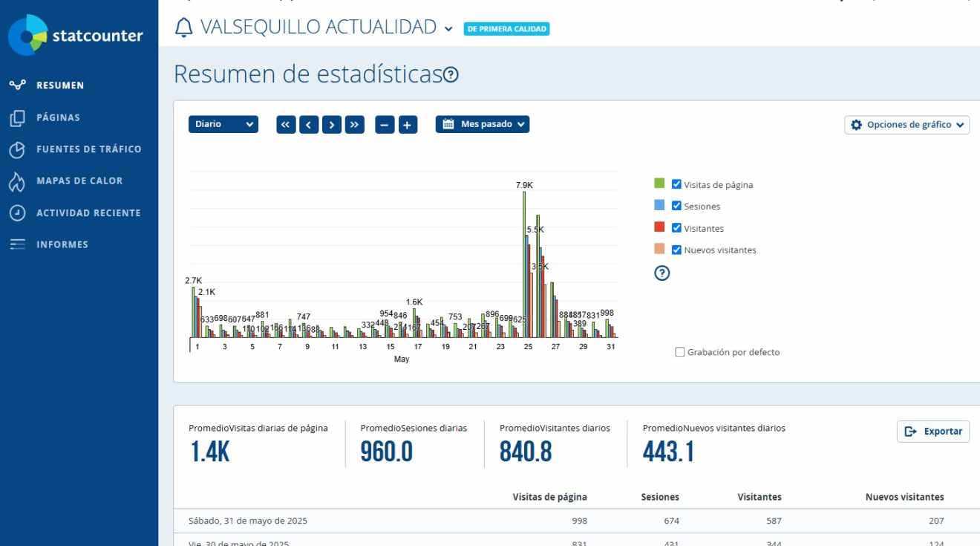Open the Mes pasado date range dropdown

point(483,124)
